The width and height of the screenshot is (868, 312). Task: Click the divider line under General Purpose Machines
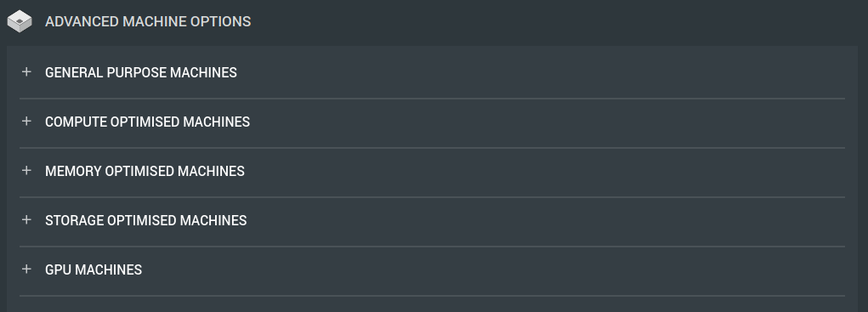432,99
